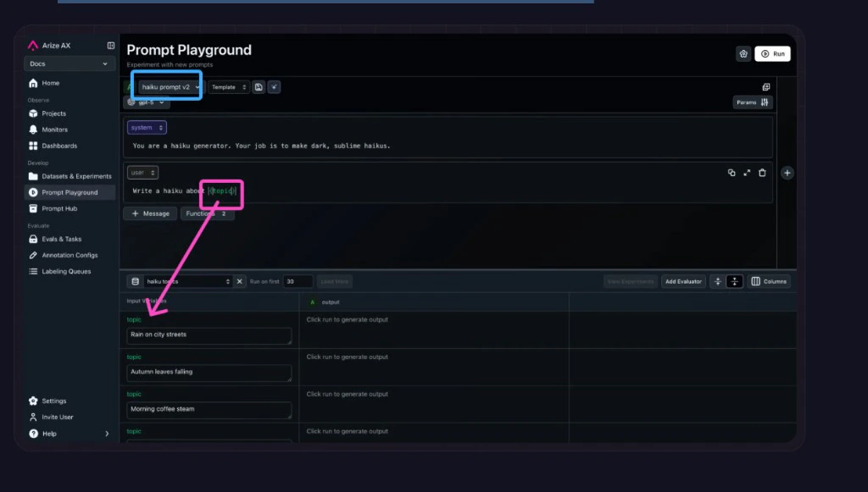Open the gpt-5 model selector
Screen dimensions: 868x492
[147, 102]
